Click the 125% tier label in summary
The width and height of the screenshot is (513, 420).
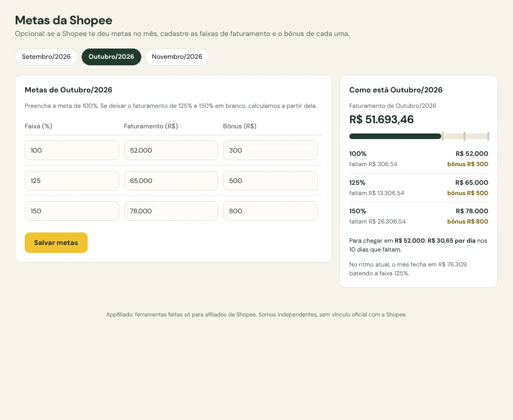357,182
